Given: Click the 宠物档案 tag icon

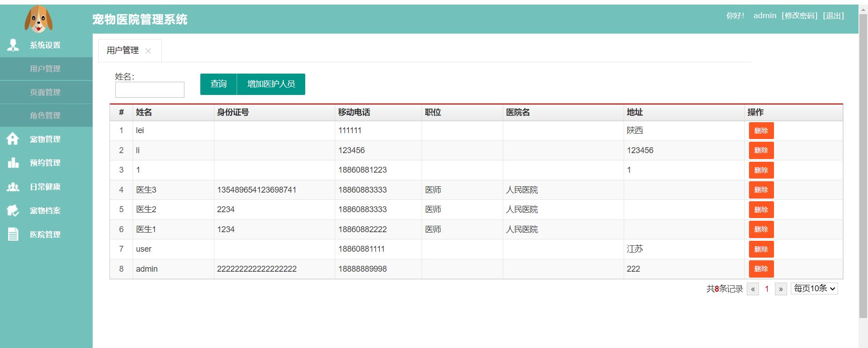Looking at the screenshot, I should coord(13,210).
